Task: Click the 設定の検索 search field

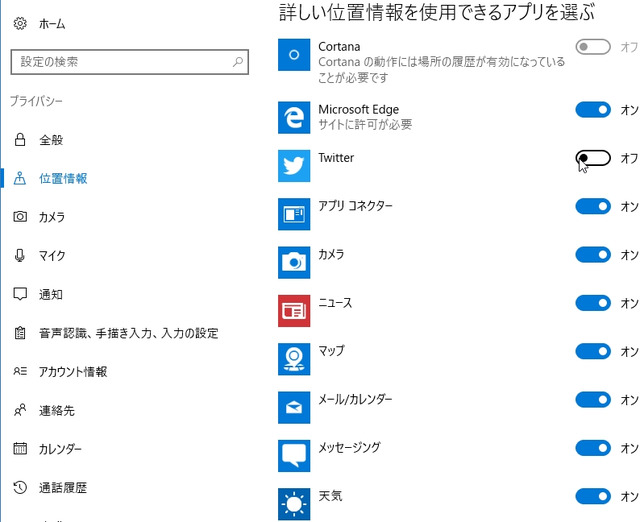Action: click(129, 62)
